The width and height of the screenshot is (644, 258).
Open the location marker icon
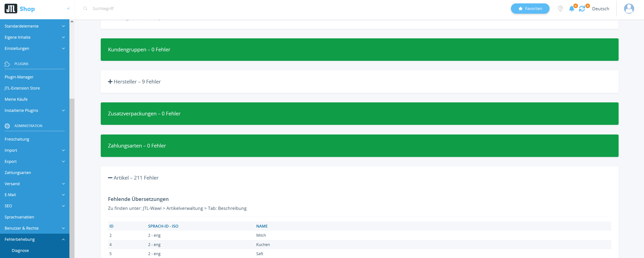coord(560,9)
